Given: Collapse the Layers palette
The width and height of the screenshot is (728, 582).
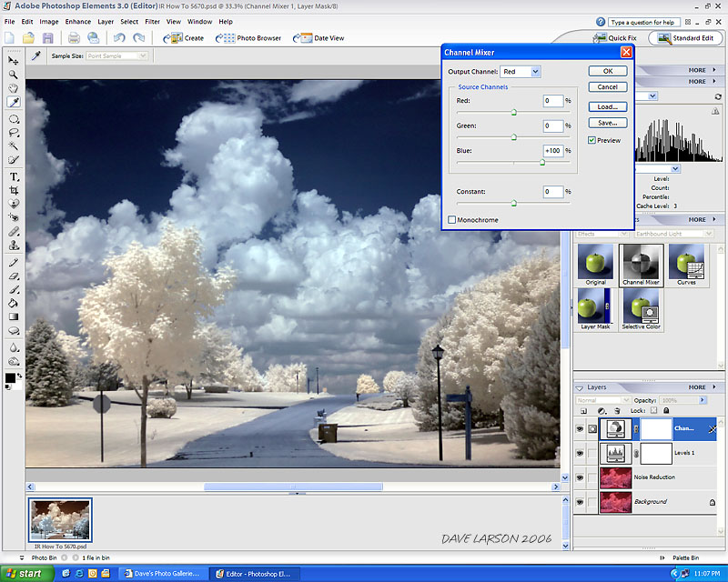Looking at the screenshot, I should click(x=580, y=387).
